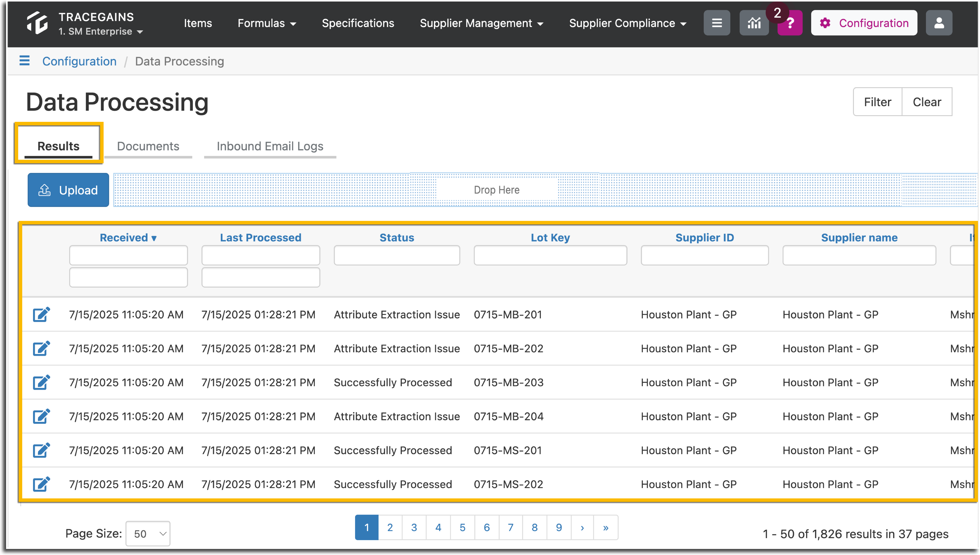Go to page 6 in pagination
Screen dimensions: 980x555
click(x=486, y=527)
